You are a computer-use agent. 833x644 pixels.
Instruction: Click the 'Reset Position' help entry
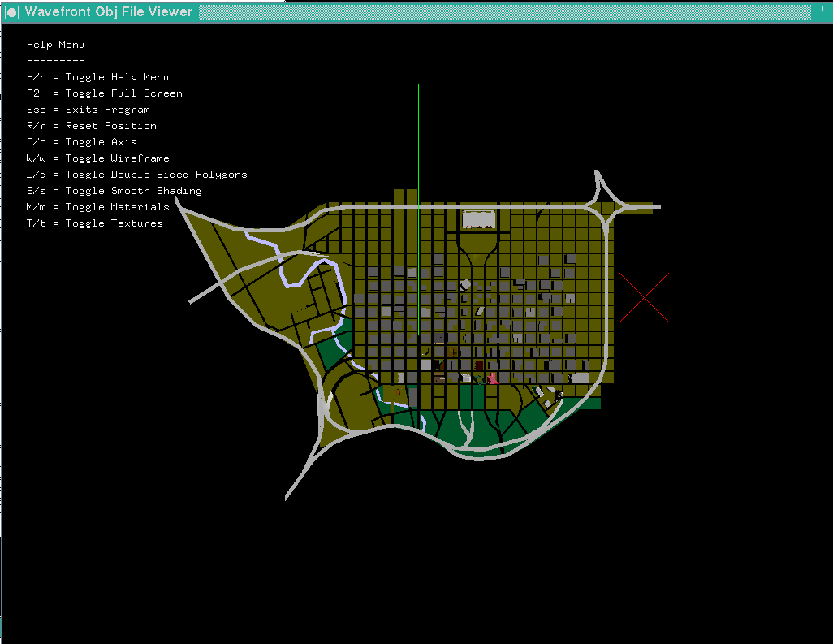click(91, 126)
